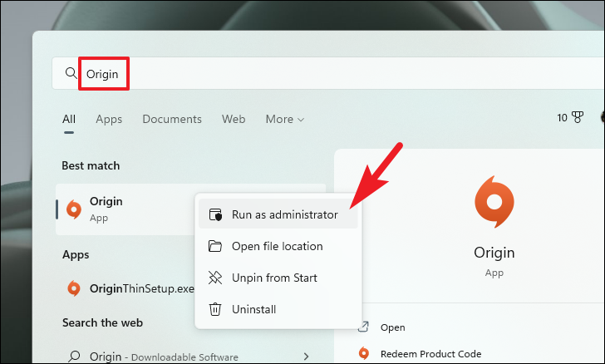The height and width of the screenshot is (364, 605).
Task: Choose Unpin from Start
Action: tap(278, 278)
